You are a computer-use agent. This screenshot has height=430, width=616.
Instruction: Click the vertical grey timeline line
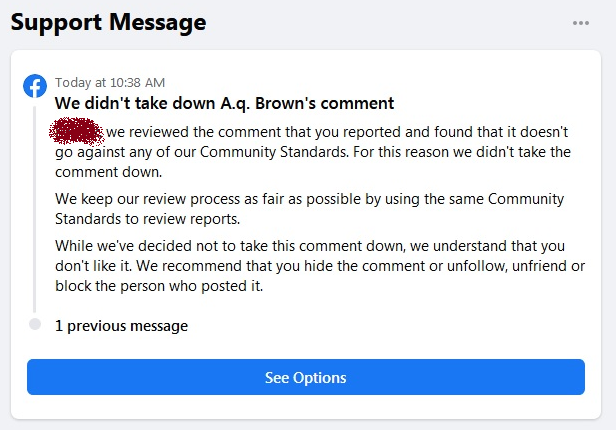point(35,209)
